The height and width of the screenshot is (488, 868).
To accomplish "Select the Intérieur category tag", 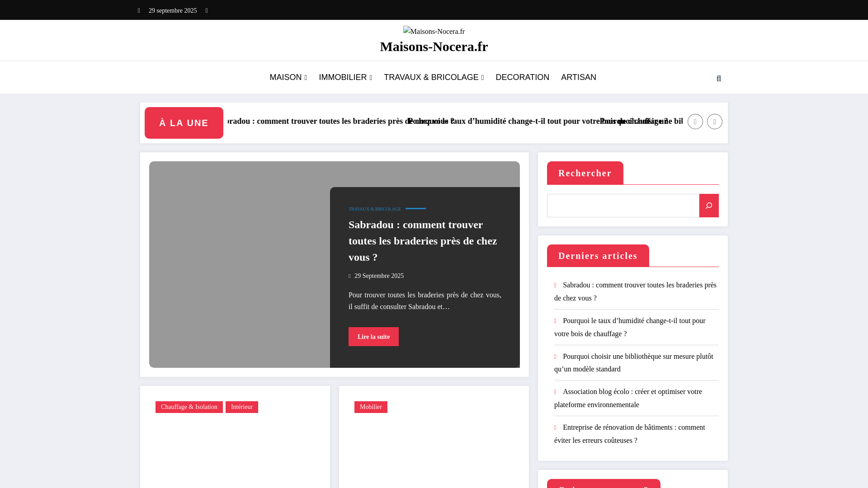I will (x=241, y=407).
